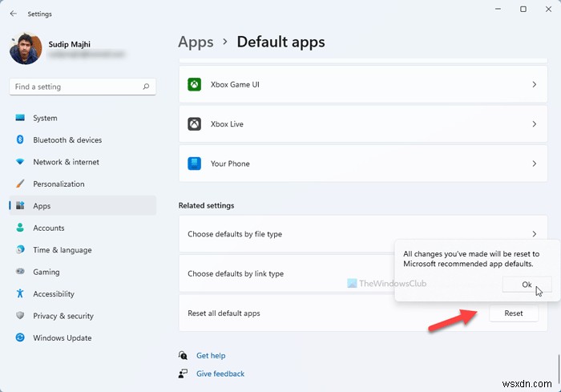Image resolution: width=561 pixels, height=392 pixels.
Task: Click the Xbox Game UI app icon
Action: coord(194,85)
